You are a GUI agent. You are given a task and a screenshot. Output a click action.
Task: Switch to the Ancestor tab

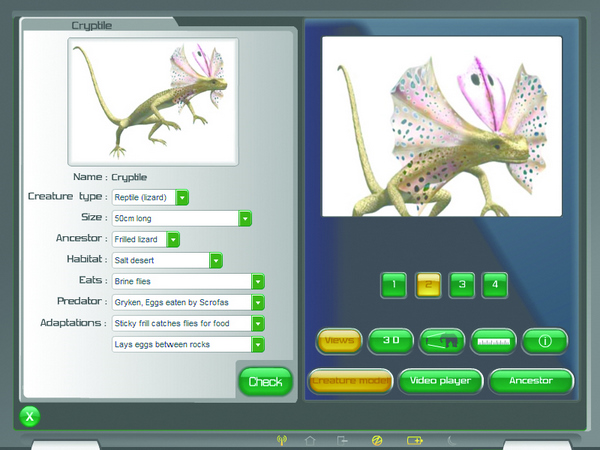(530, 381)
